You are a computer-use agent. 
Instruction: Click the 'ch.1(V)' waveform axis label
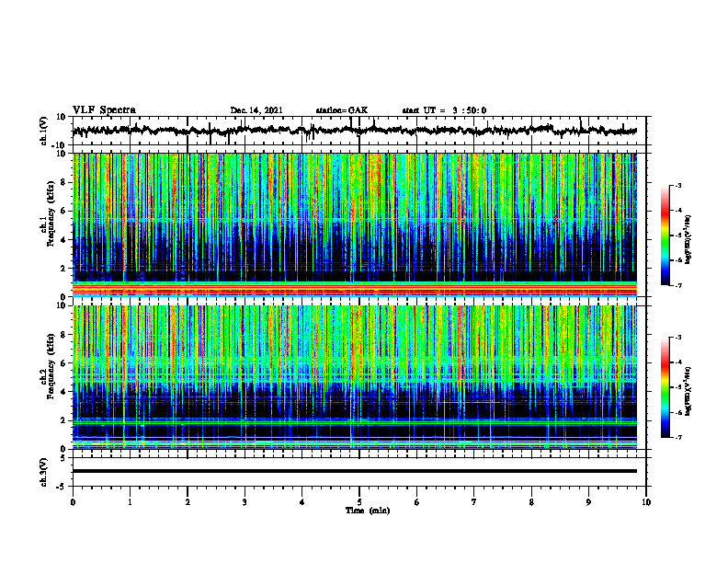coord(43,131)
